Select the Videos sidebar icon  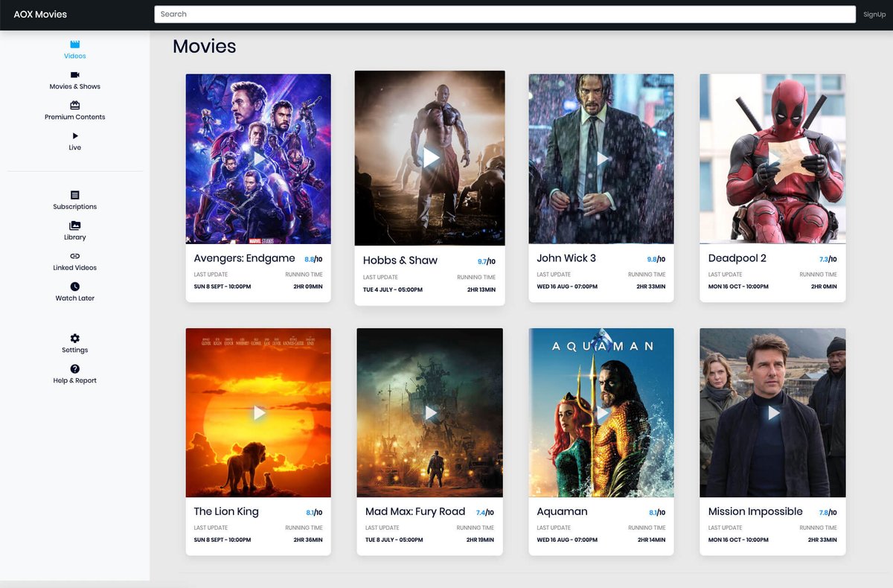pos(74,46)
